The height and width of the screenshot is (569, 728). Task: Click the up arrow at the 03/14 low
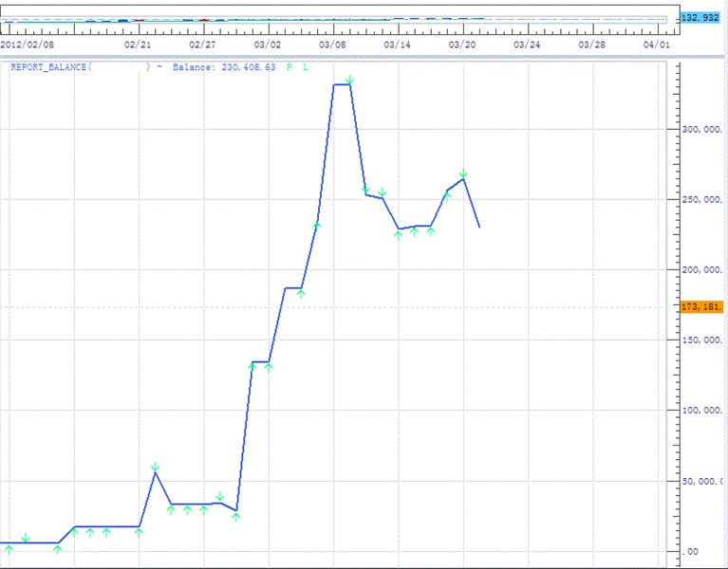click(398, 234)
